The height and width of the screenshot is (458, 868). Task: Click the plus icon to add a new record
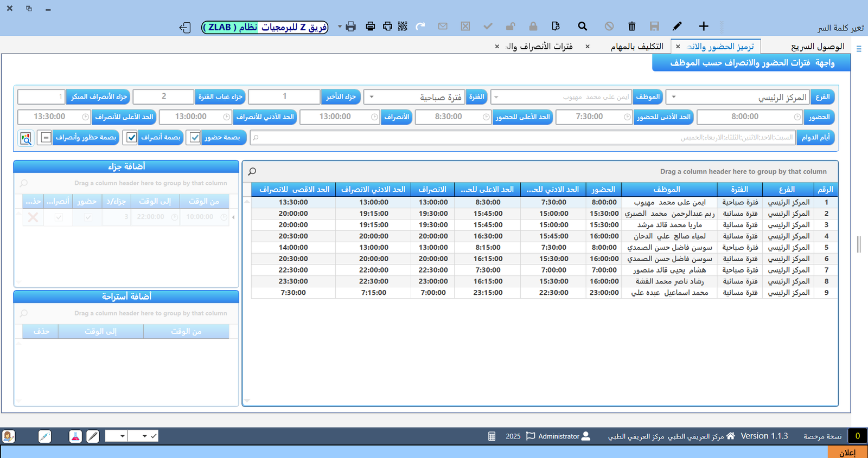pos(704,26)
